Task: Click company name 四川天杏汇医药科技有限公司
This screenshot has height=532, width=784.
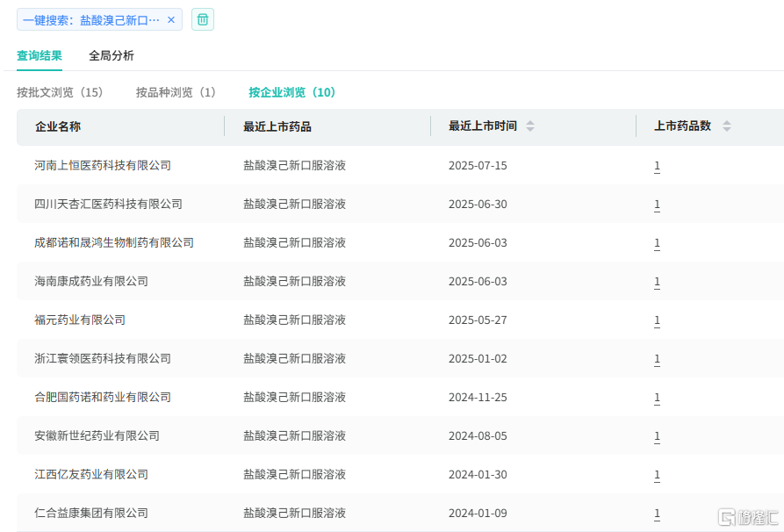Action: point(109,204)
